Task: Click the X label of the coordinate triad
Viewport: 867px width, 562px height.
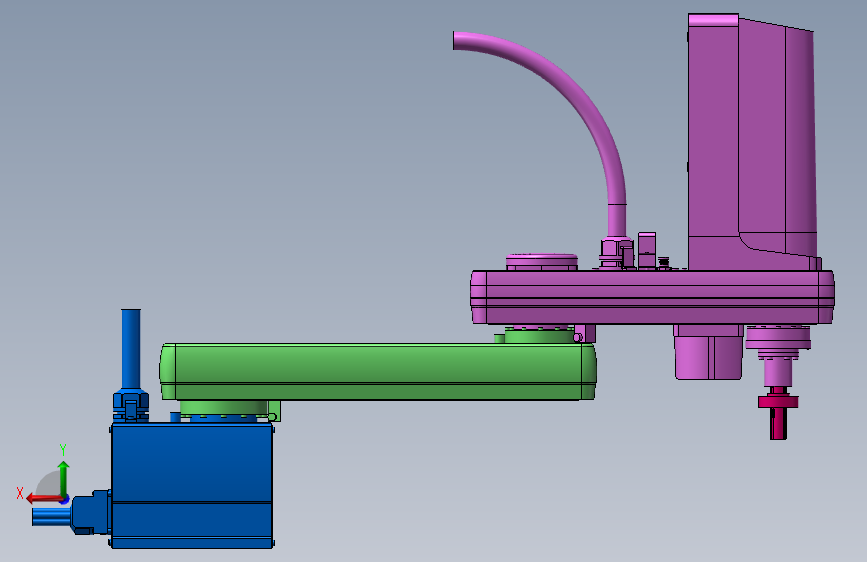Action: click(x=20, y=493)
